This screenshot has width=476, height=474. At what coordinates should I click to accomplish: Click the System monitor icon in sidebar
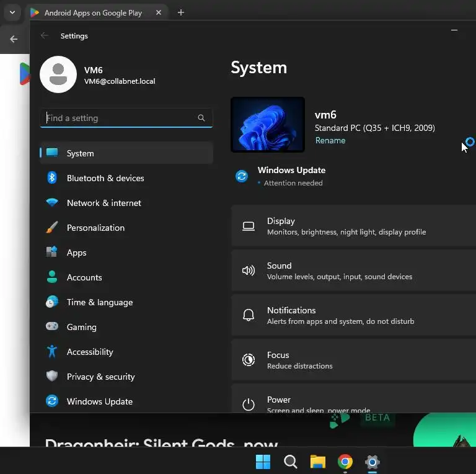click(x=52, y=152)
